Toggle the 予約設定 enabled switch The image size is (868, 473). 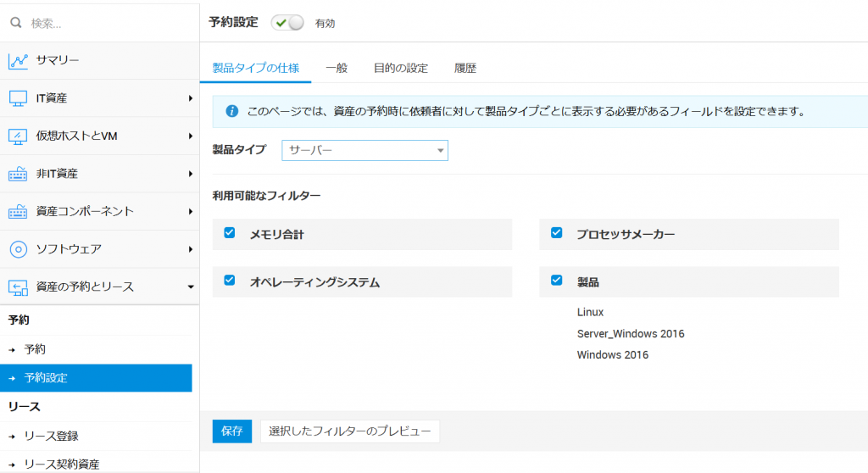[287, 23]
